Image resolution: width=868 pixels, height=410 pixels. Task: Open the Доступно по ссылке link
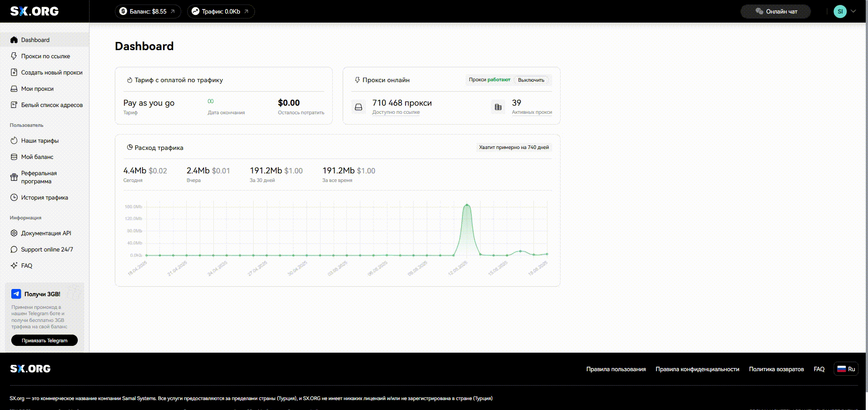(x=396, y=112)
